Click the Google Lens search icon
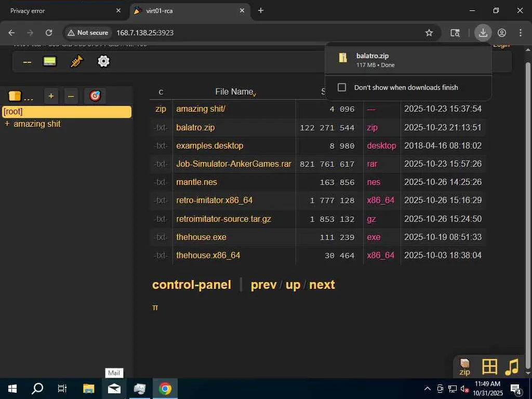This screenshot has width=532, height=399. click(455, 33)
